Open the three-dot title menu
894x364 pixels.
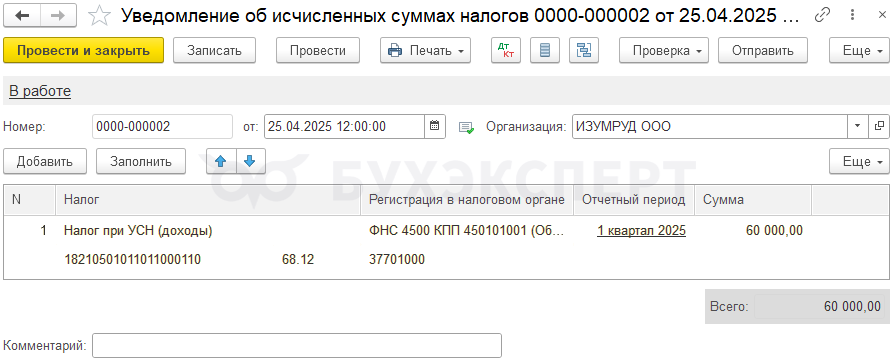852,16
